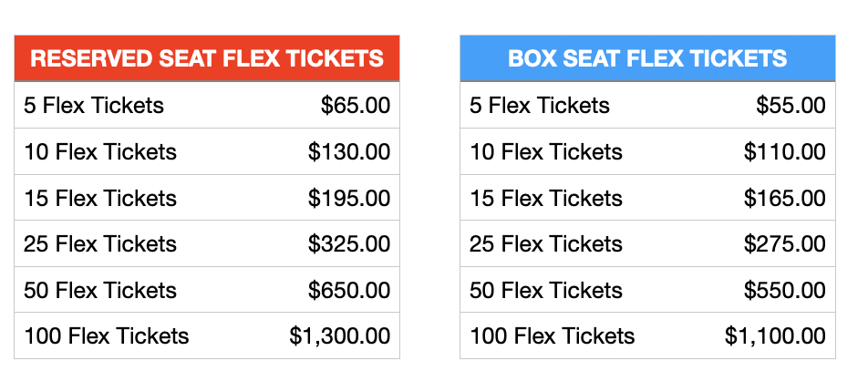The image size is (868, 392).
Task: Click the Box Seat Flex Tickets header
Action: tap(647, 58)
